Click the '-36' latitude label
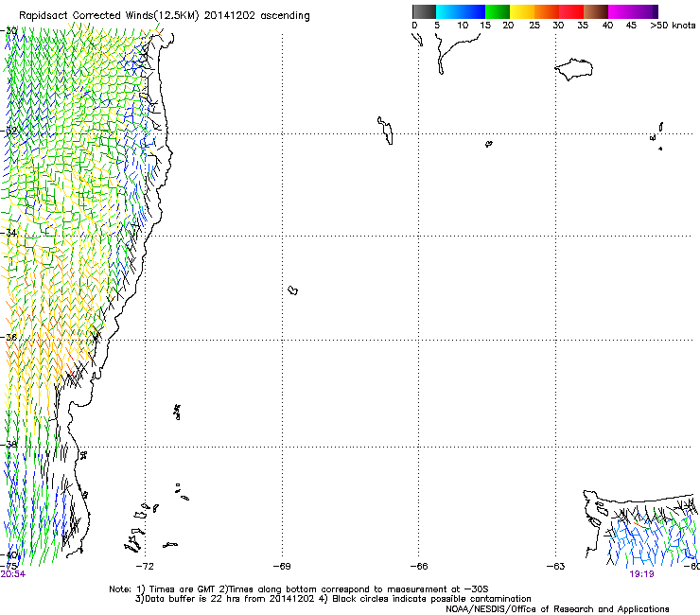The width and height of the screenshot is (700, 615). tap(9, 337)
